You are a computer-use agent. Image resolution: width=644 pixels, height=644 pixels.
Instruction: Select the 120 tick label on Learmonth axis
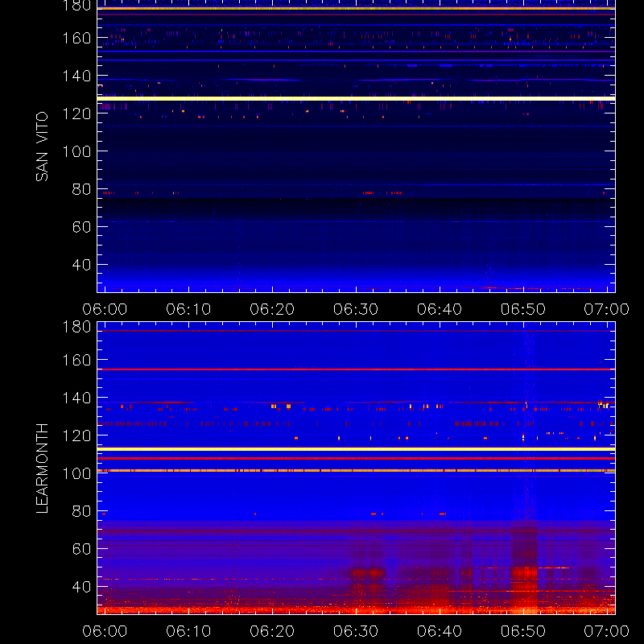tap(76, 436)
